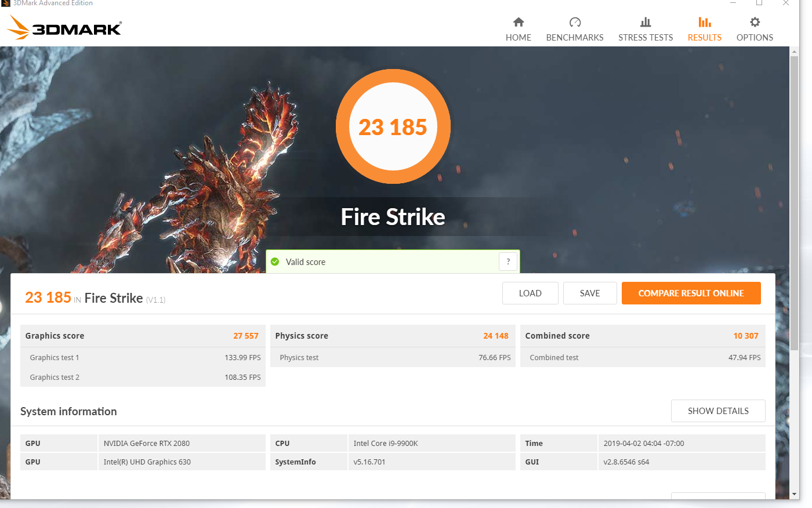
Task: Click the Home house icon
Action: point(519,22)
